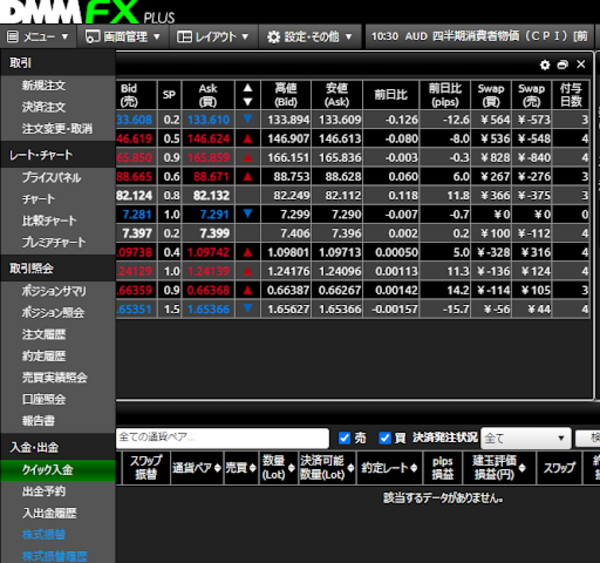Viewport: 600px width, 563px height.
Task: Click the 全ての通貨ペア search input field
Action: [x=222, y=437]
